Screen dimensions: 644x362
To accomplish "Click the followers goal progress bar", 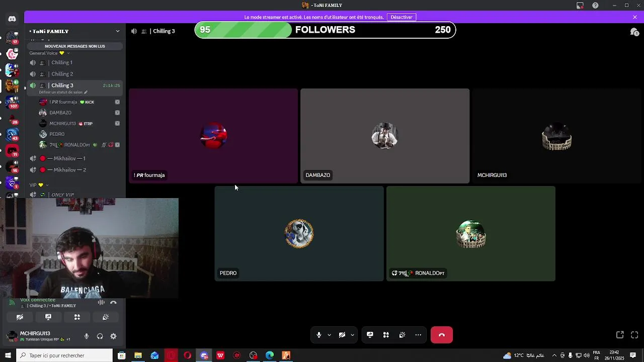I will coord(325,30).
